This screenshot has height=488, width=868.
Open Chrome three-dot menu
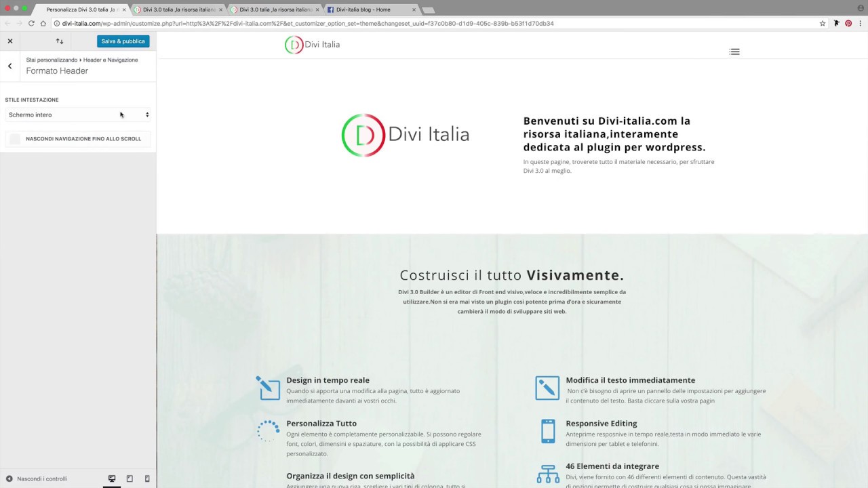(861, 23)
